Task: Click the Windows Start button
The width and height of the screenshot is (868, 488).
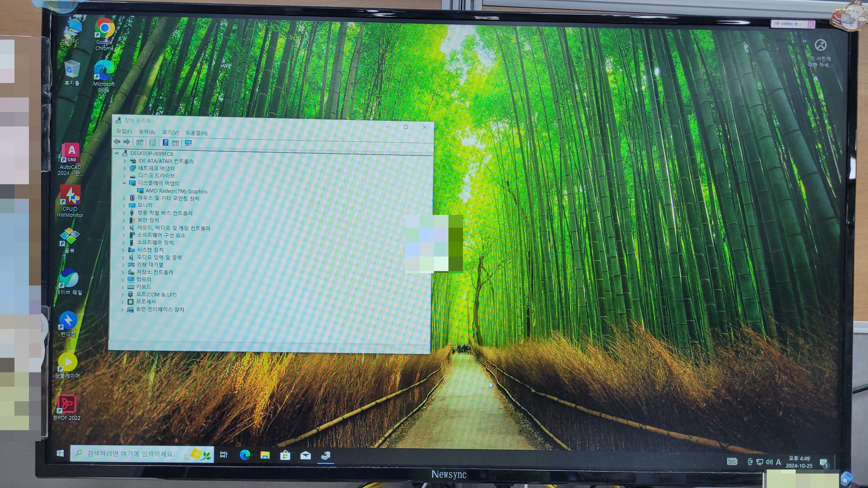Action: (x=60, y=453)
